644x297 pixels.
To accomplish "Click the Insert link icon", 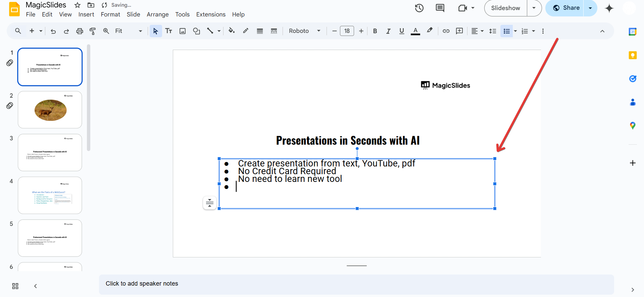I will coord(446,31).
